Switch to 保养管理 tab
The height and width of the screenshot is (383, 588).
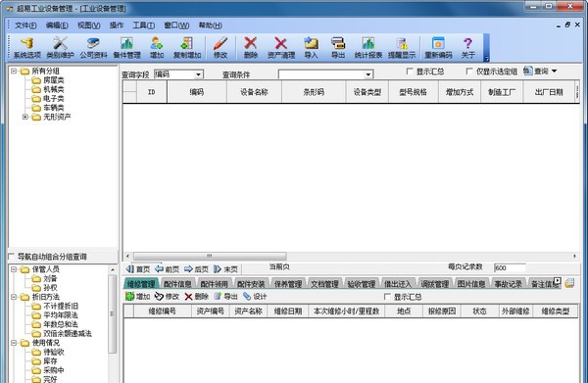[x=287, y=284]
